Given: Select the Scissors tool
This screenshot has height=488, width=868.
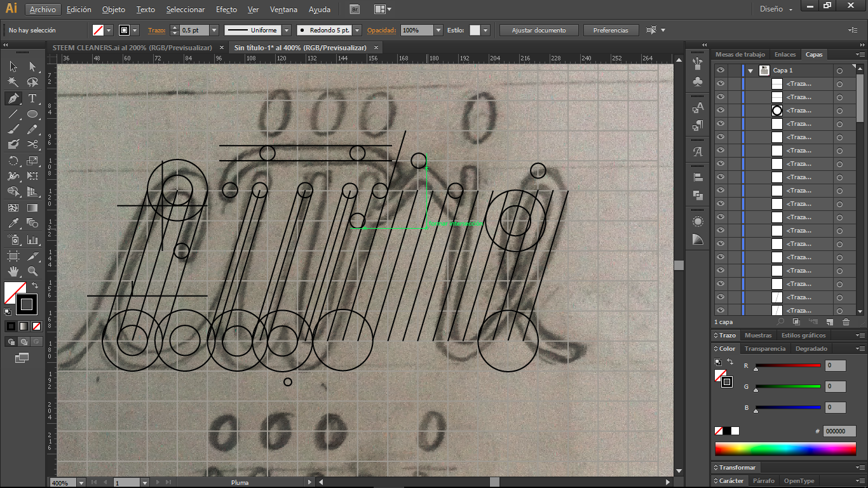Looking at the screenshot, I should point(32,144).
